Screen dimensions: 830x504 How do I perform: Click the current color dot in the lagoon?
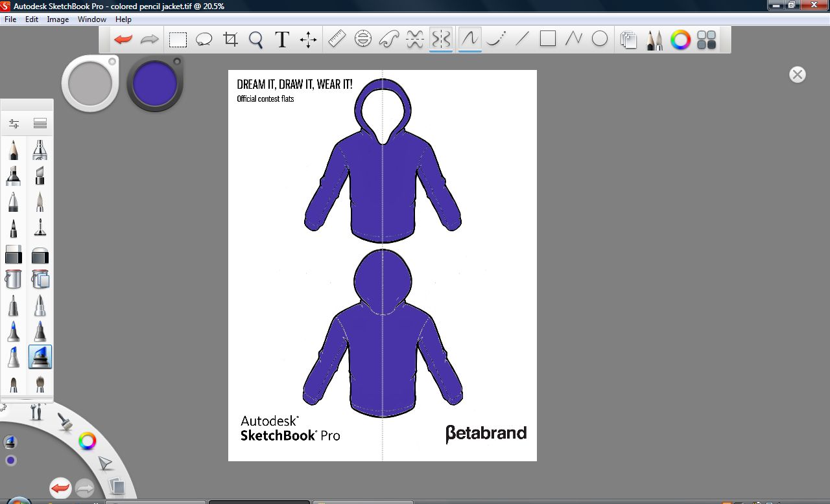click(x=10, y=461)
